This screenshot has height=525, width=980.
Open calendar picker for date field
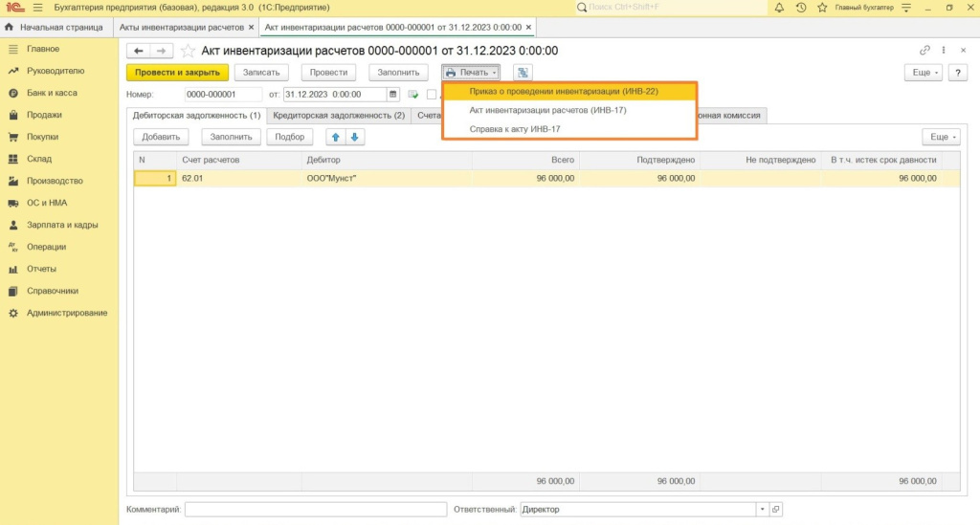click(392, 95)
